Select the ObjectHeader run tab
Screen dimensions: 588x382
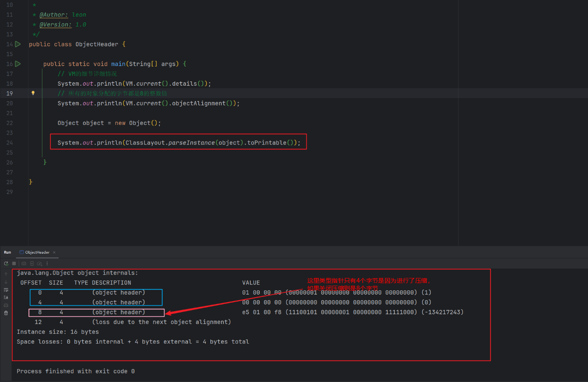click(x=37, y=252)
